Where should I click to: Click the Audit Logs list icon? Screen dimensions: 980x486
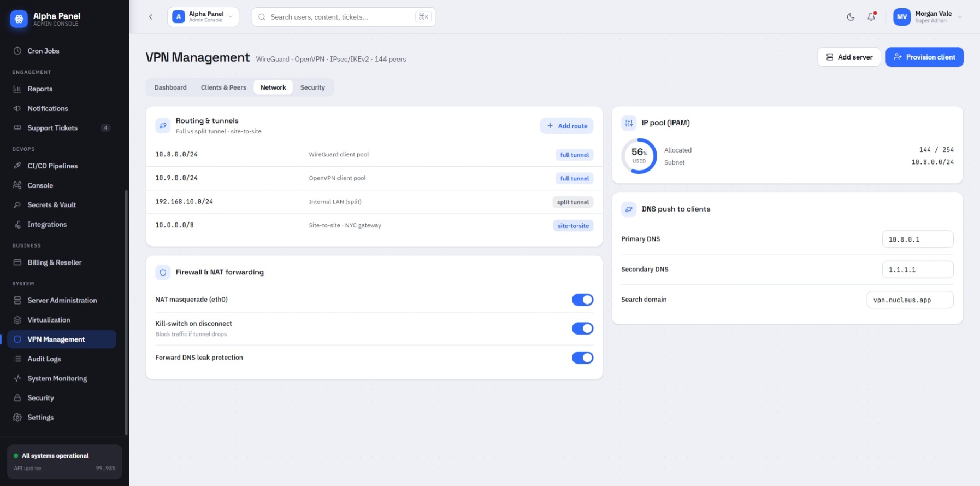point(17,359)
